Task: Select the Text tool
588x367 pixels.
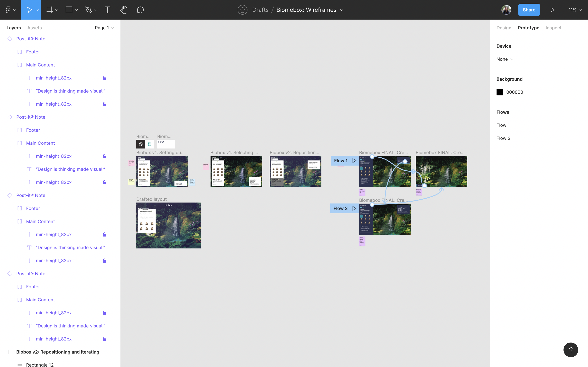Action: (107, 10)
